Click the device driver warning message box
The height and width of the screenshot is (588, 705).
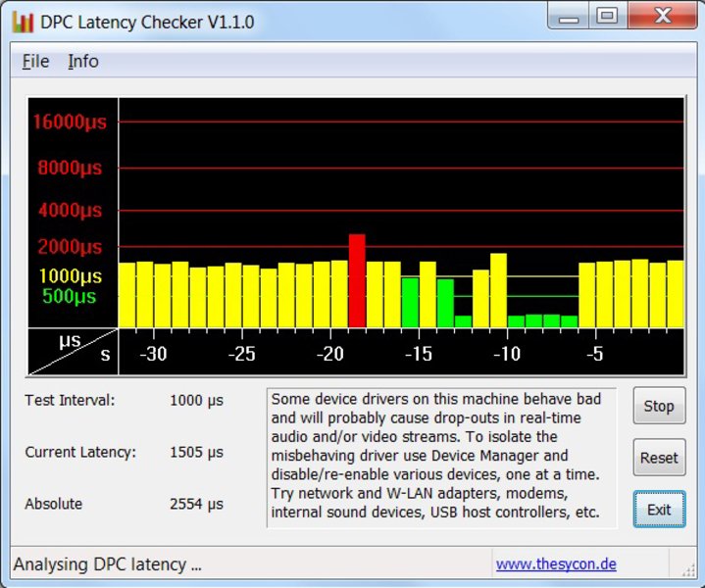(x=441, y=458)
